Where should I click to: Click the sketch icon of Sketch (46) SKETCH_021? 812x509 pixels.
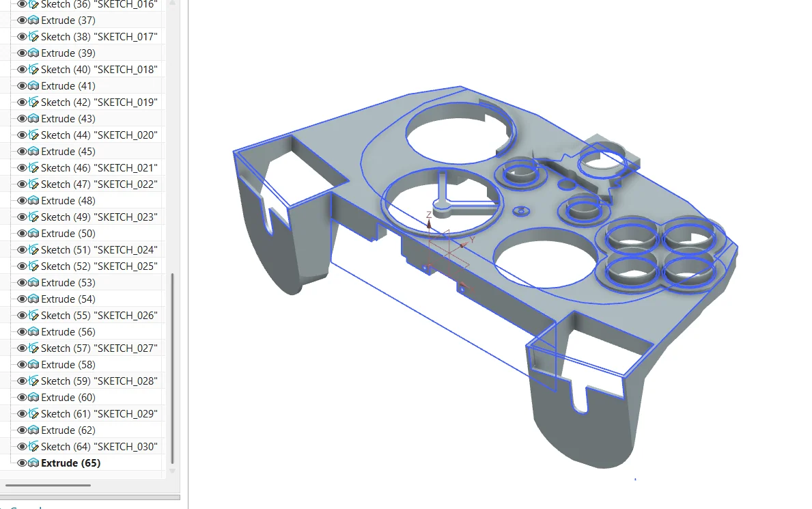33,168
